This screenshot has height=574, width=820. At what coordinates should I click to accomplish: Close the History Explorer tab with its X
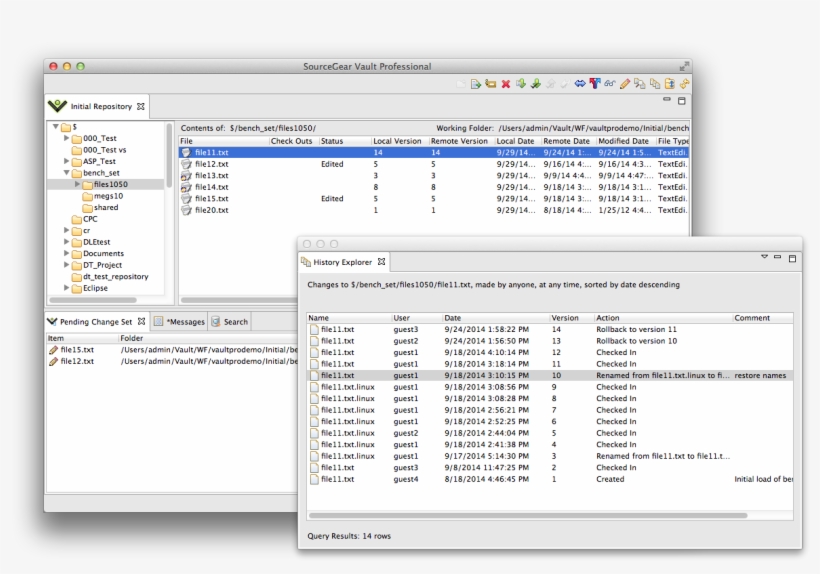[x=381, y=262]
